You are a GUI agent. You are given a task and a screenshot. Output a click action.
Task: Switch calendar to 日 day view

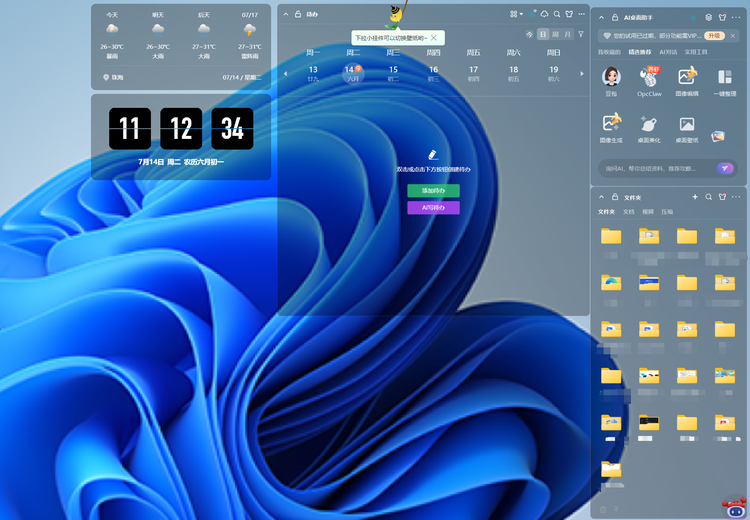[x=542, y=34]
